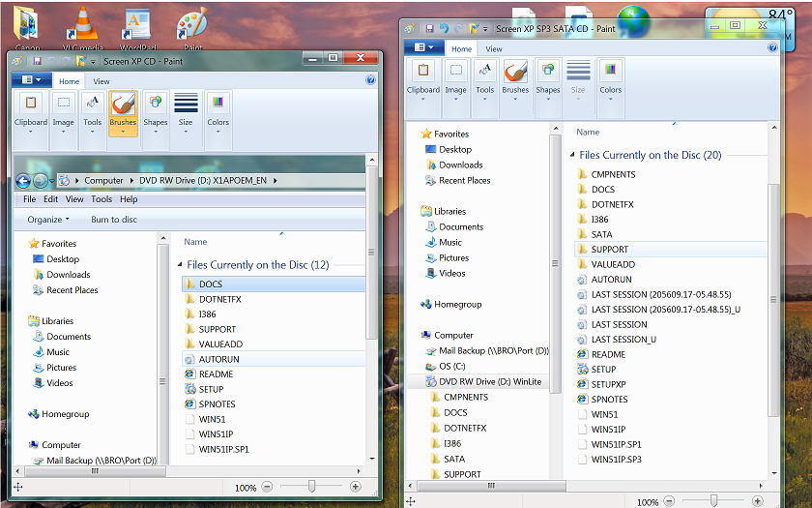812x508 pixels.
Task: Click DVD RW Drive (D:) X1APOEM_EN breadcrumb
Action: point(203,180)
